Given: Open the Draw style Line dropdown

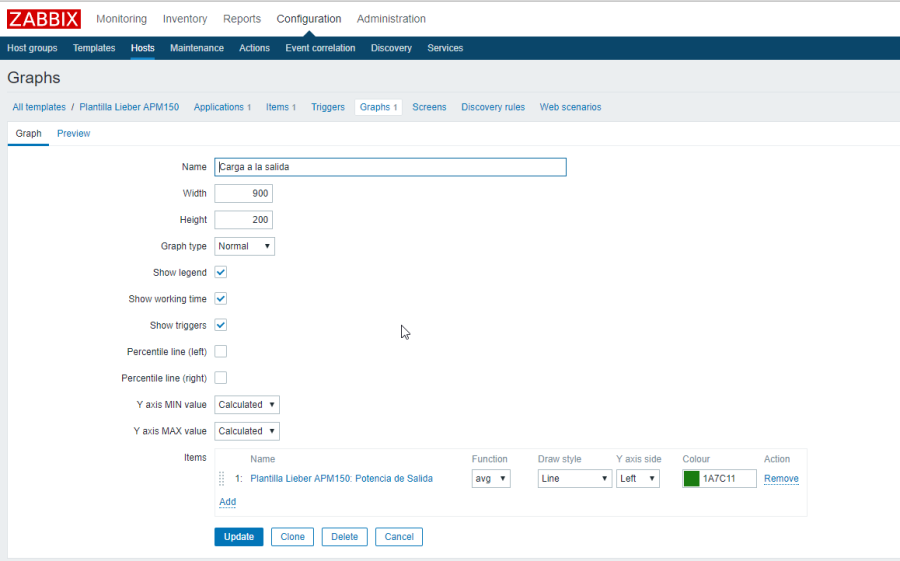Looking at the screenshot, I should [574, 479].
